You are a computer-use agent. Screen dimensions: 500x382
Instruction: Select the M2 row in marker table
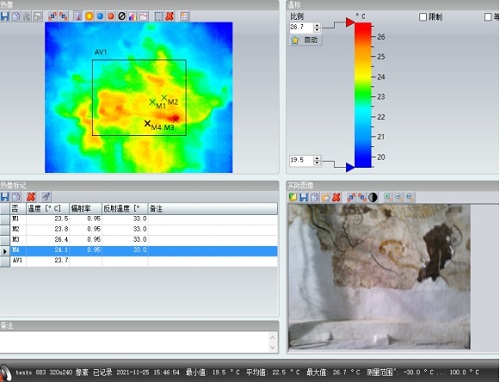(x=139, y=229)
